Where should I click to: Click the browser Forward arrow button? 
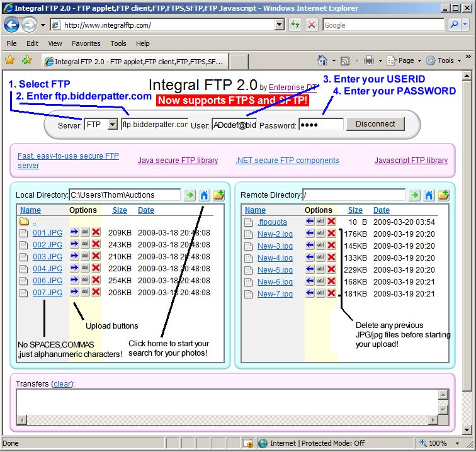[29, 25]
